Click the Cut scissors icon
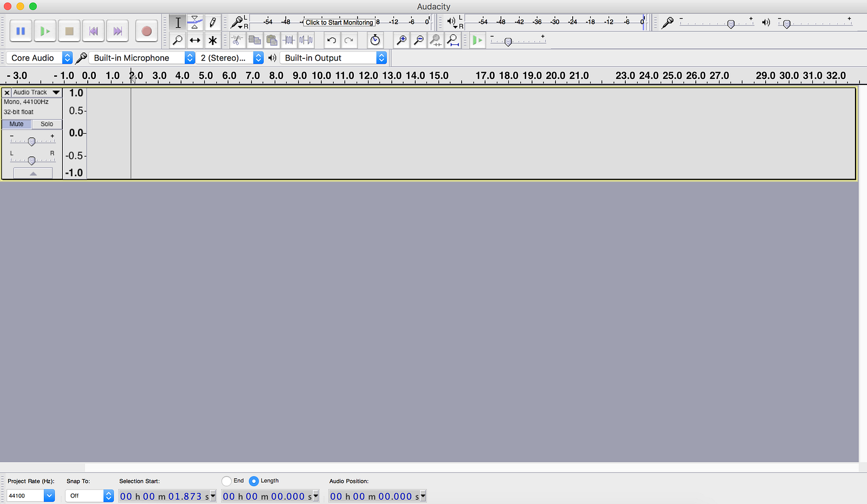The height and width of the screenshot is (504, 867). (237, 40)
